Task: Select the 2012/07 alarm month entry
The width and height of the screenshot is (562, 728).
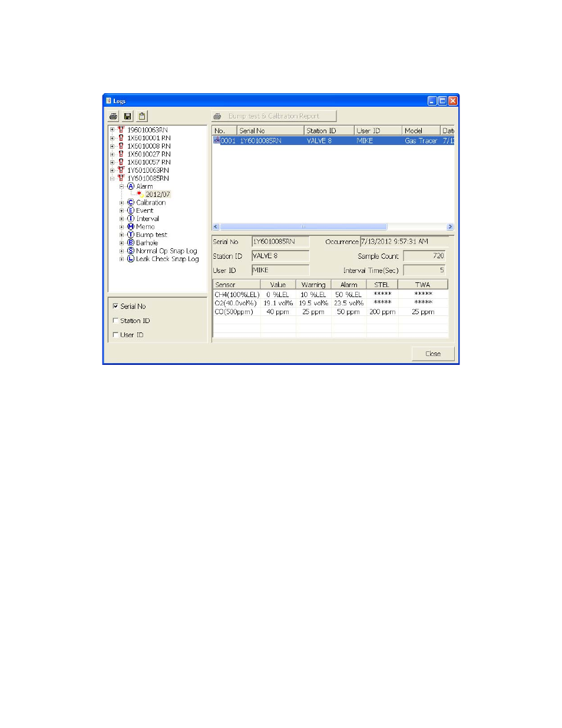Action: (158, 194)
